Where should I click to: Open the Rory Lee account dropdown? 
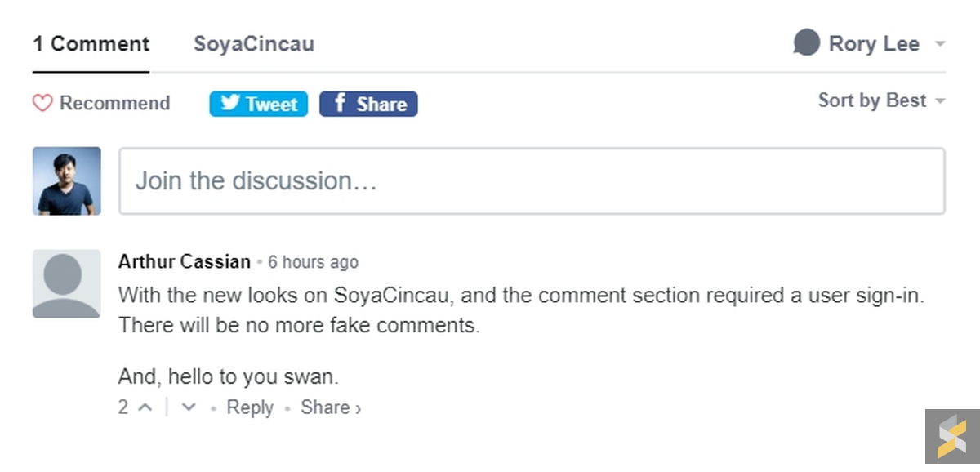940,44
